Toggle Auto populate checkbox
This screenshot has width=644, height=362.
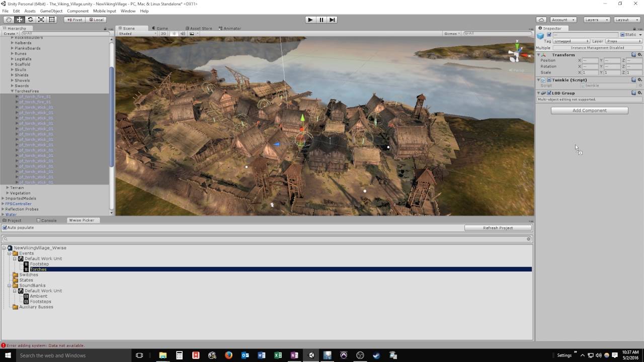[5, 228]
